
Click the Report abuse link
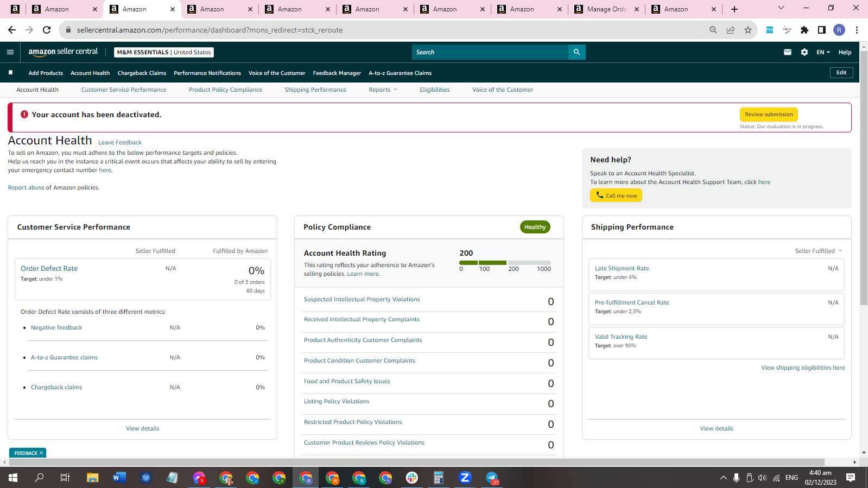[26, 187]
